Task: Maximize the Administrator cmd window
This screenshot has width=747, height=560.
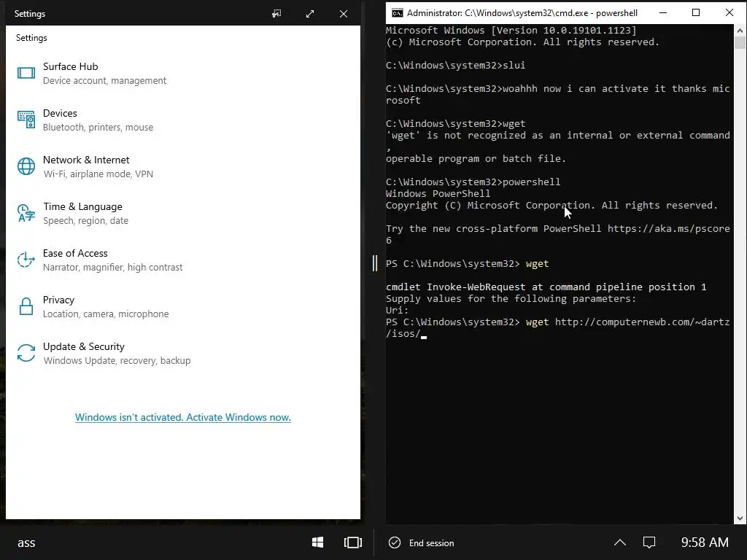Action: (x=695, y=13)
